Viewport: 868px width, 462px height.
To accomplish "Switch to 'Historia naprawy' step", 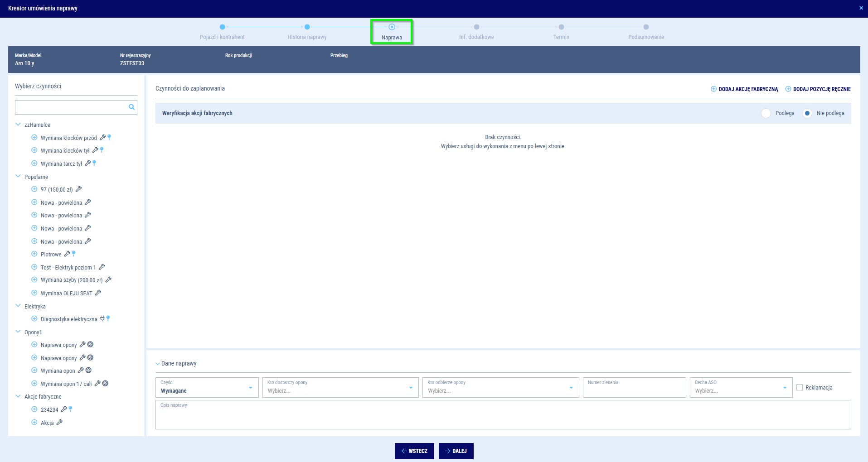I will point(307,27).
